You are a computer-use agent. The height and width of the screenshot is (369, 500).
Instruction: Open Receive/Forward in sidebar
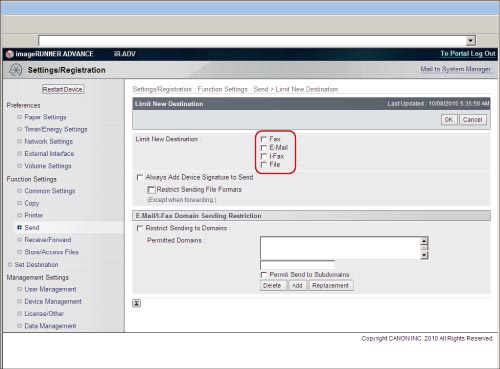[x=48, y=240]
